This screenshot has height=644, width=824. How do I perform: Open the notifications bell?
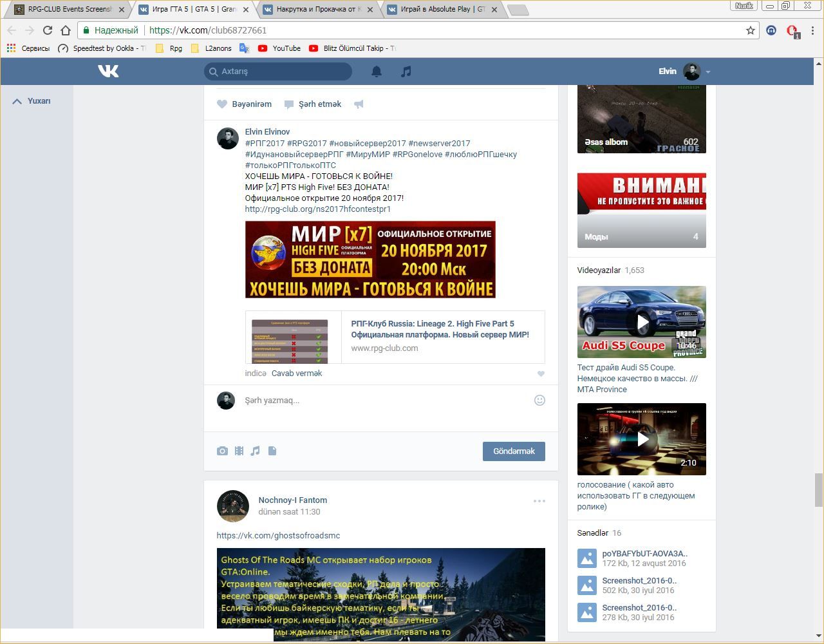(x=377, y=71)
